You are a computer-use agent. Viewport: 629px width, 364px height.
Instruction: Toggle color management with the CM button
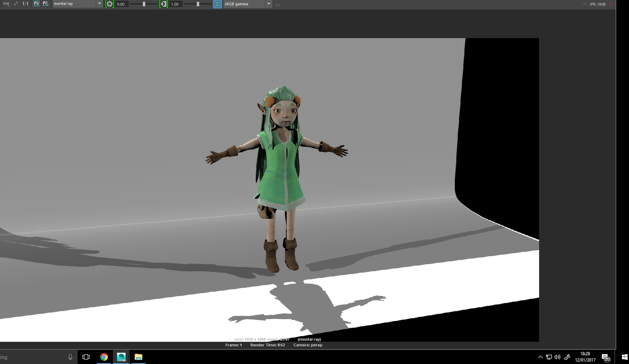coord(217,4)
